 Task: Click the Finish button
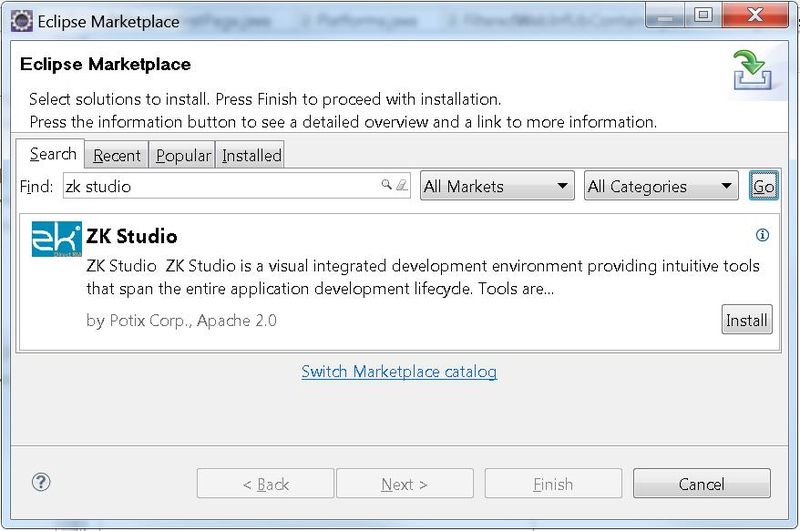553,484
